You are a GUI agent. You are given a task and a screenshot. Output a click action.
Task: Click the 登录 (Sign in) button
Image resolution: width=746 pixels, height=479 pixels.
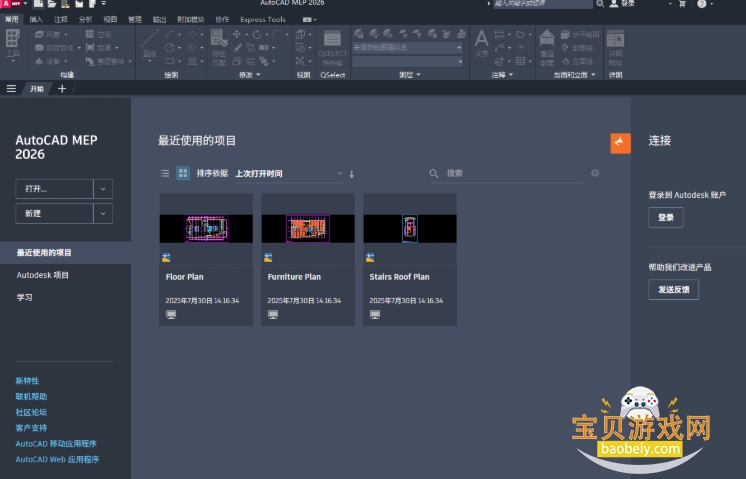click(666, 217)
